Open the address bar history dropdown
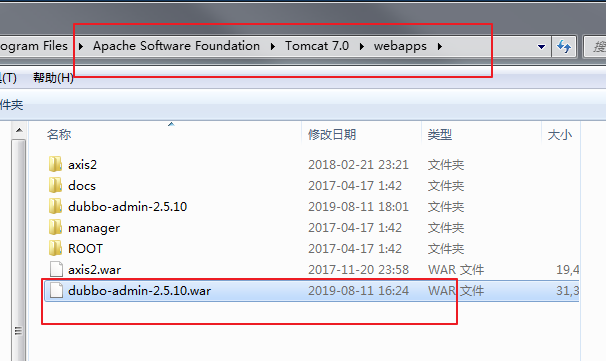Image resolution: width=606 pixels, height=361 pixels. [x=541, y=47]
